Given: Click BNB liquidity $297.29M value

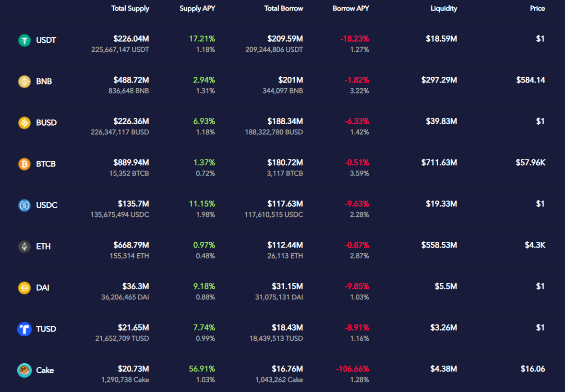Looking at the screenshot, I should 439,80.
